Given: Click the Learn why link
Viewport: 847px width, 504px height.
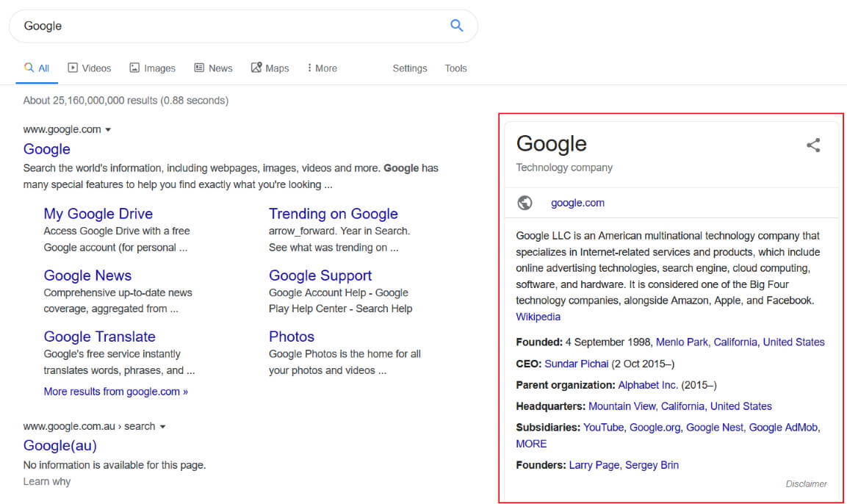Looking at the screenshot, I should click(x=46, y=481).
